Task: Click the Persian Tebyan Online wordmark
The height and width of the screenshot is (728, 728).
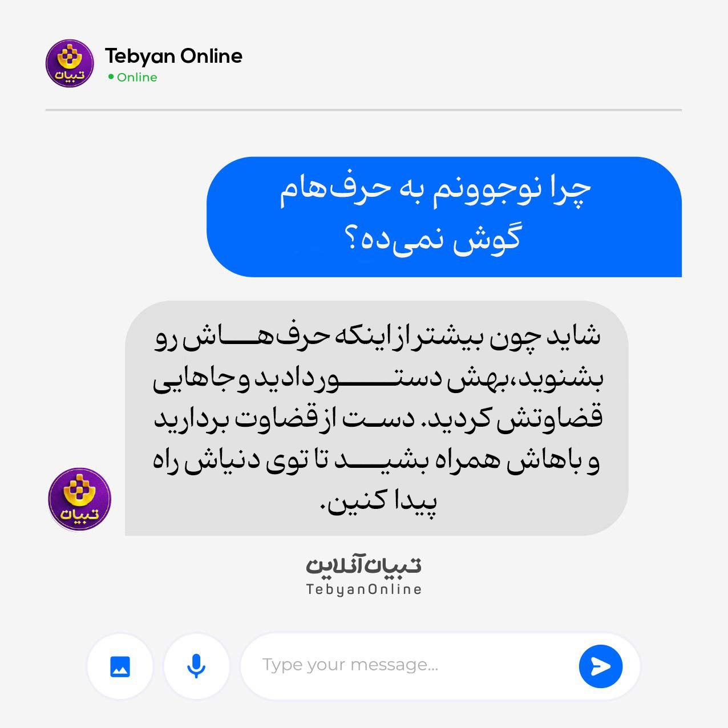Action: pyautogui.click(x=364, y=565)
